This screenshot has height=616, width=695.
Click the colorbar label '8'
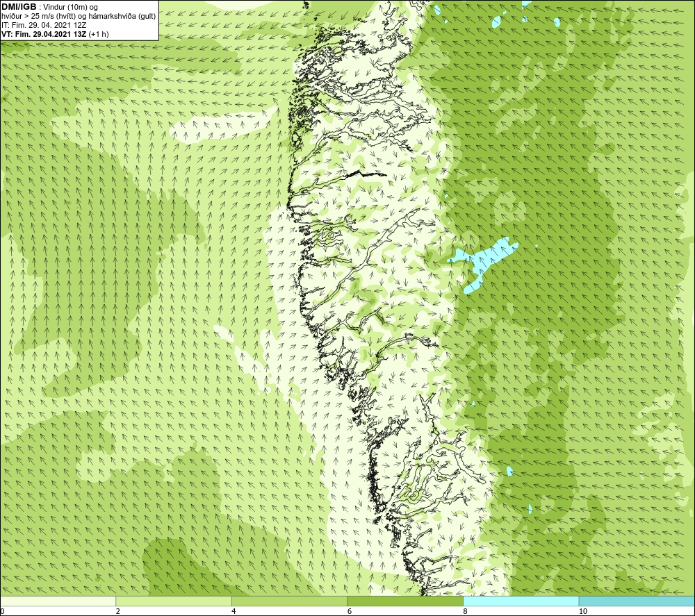(x=465, y=612)
